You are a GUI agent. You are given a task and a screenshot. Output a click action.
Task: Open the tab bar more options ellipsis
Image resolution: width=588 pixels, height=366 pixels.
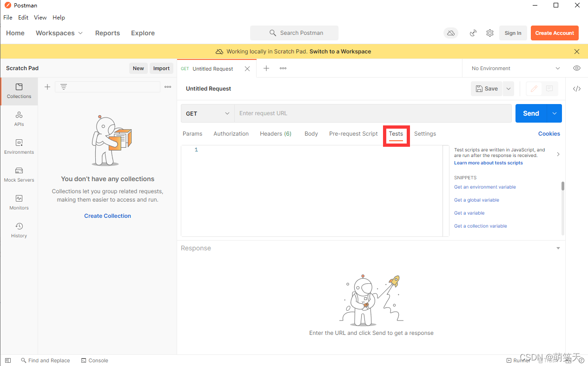click(283, 68)
